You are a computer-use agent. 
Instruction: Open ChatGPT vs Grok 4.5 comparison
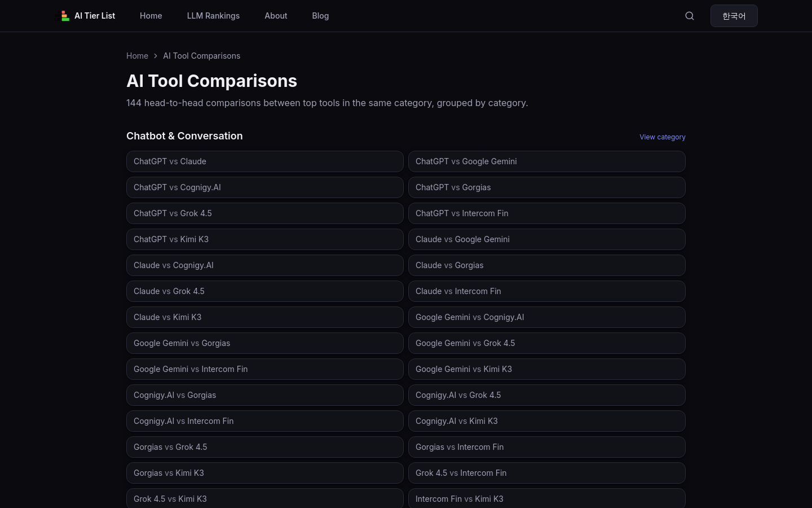pos(265,213)
